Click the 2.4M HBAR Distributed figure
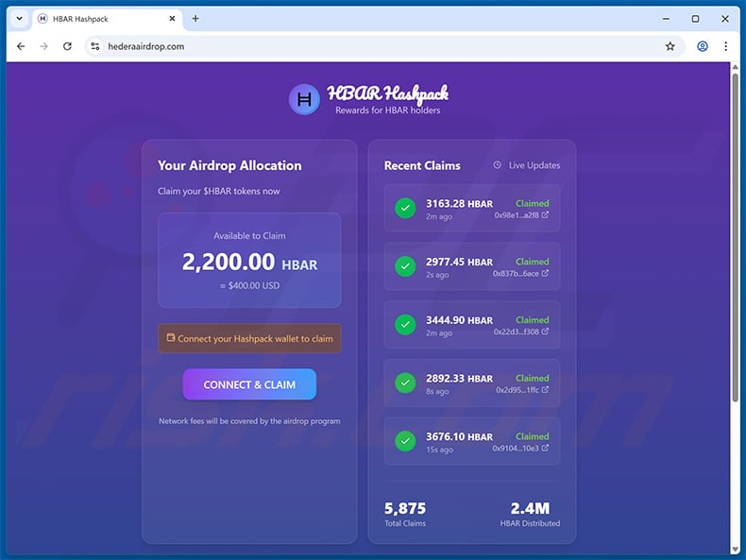This screenshot has width=746, height=560. (530, 508)
